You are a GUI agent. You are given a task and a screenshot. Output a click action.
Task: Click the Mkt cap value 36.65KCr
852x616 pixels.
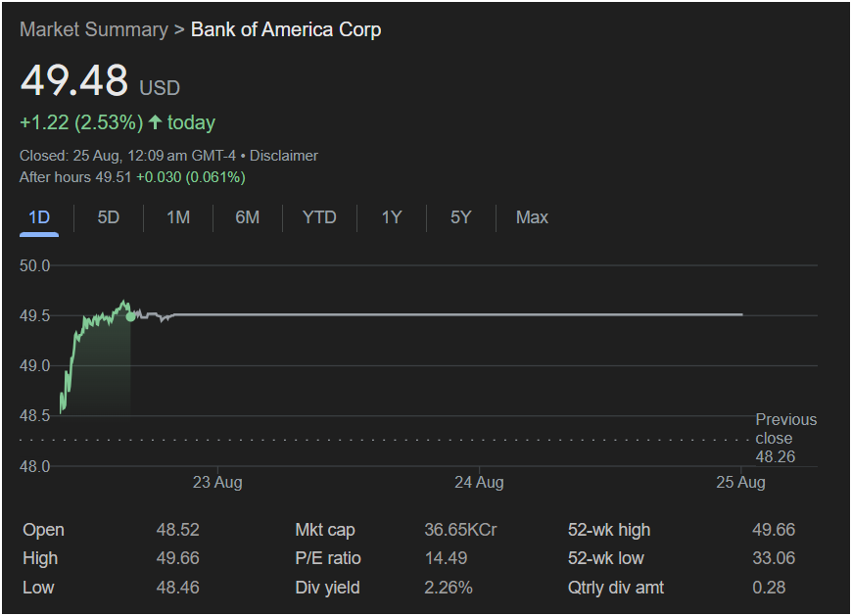tap(460, 530)
